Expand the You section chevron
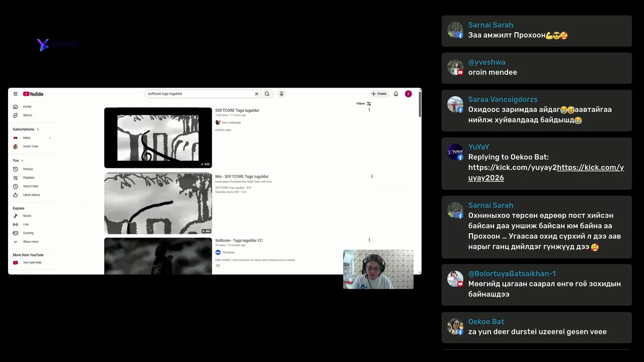Screen dimensions: 644x362 22,160
